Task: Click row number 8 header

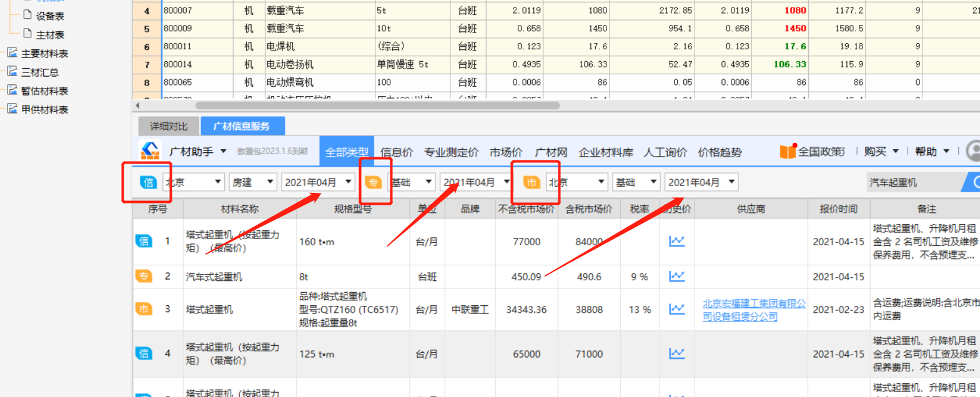Action: pyautogui.click(x=147, y=82)
